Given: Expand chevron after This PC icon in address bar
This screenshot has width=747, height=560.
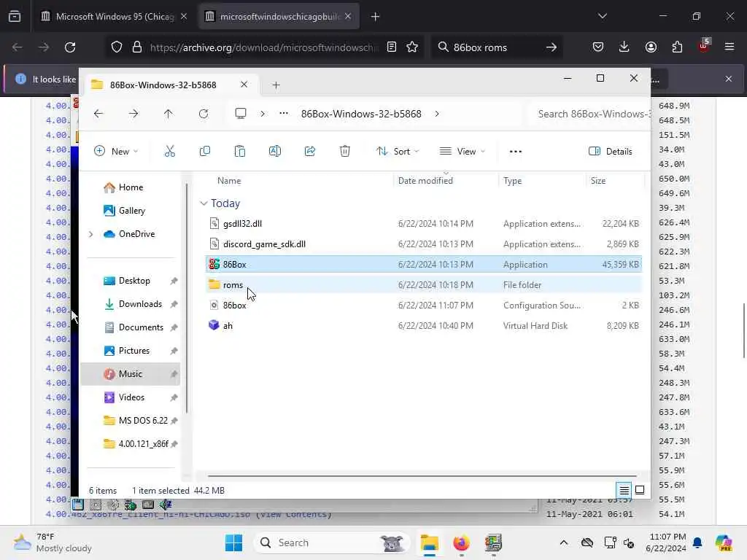Looking at the screenshot, I should [263, 114].
